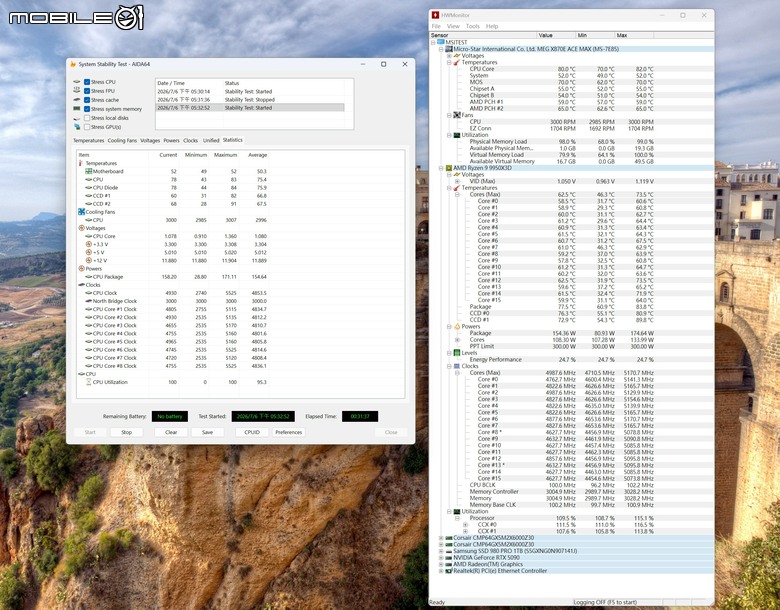Screen dimensions: 780x610
Task: Click the icon beside Stress FPU
Action: (x=77, y=91)
